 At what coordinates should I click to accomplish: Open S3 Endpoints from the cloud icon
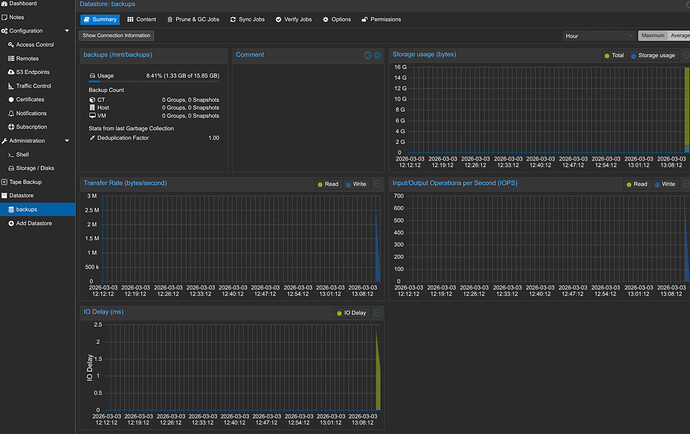coord(11,72)
